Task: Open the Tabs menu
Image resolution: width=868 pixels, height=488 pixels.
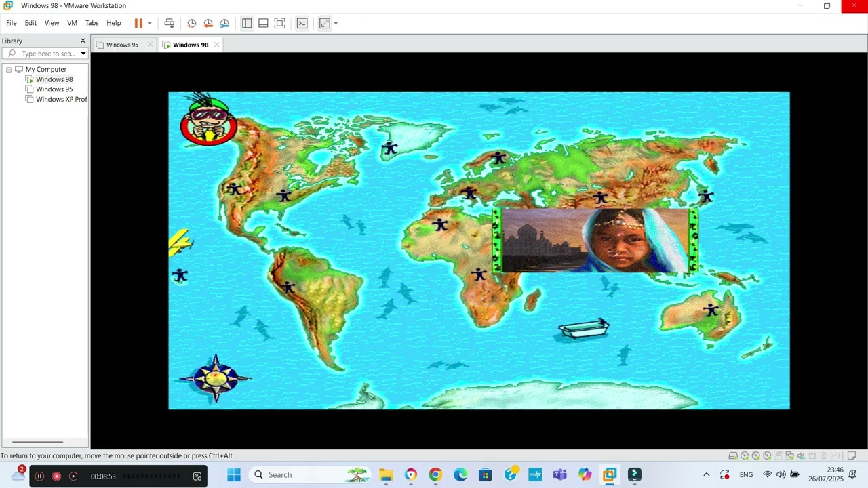Action: 92,23
